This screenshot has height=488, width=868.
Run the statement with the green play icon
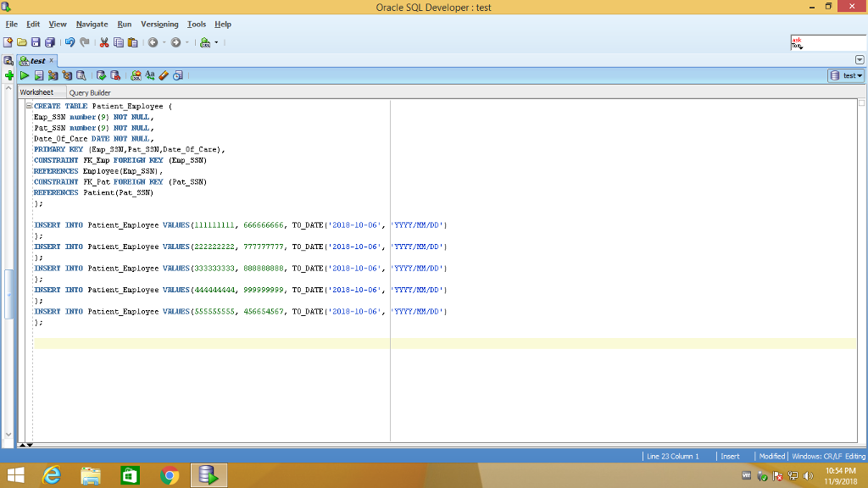[x=25, y=75]
